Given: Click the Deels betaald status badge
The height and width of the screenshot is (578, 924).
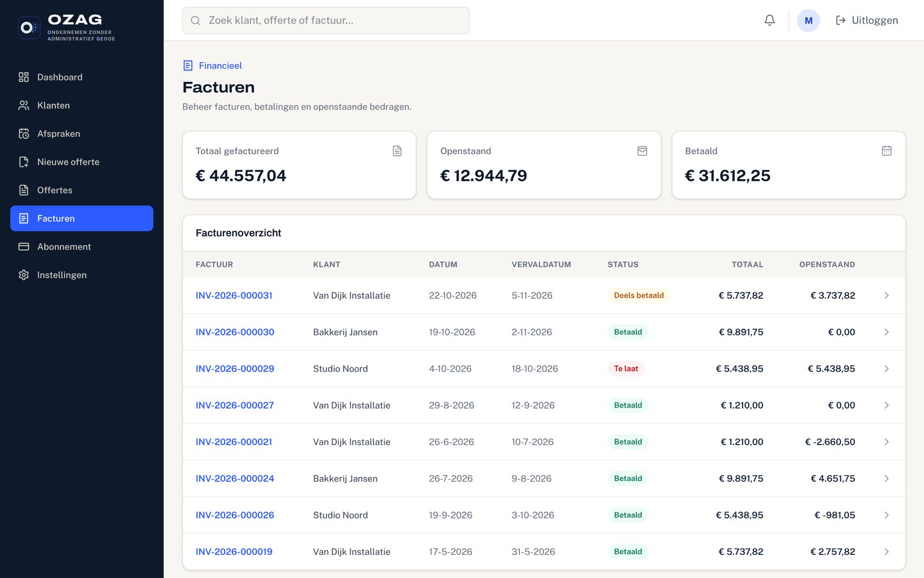Looking at the screenshot, I should click(639, 295).
